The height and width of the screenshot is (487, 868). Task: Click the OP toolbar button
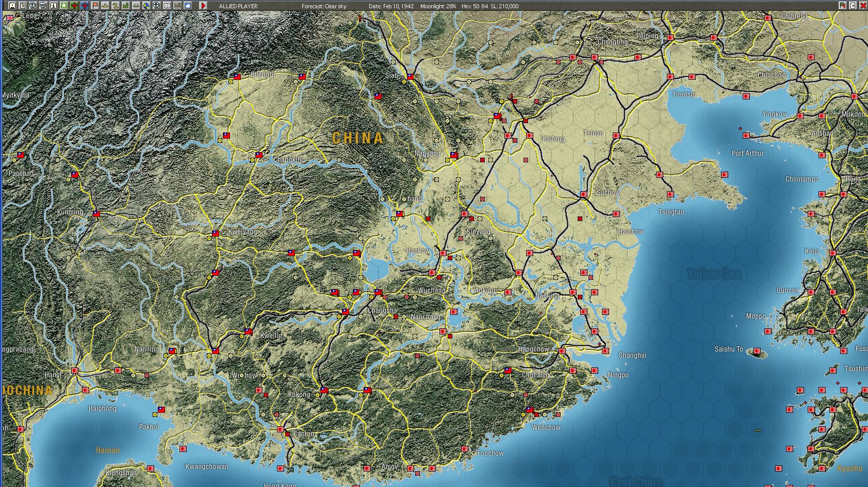pyautogui.click(x=167, y=6)
